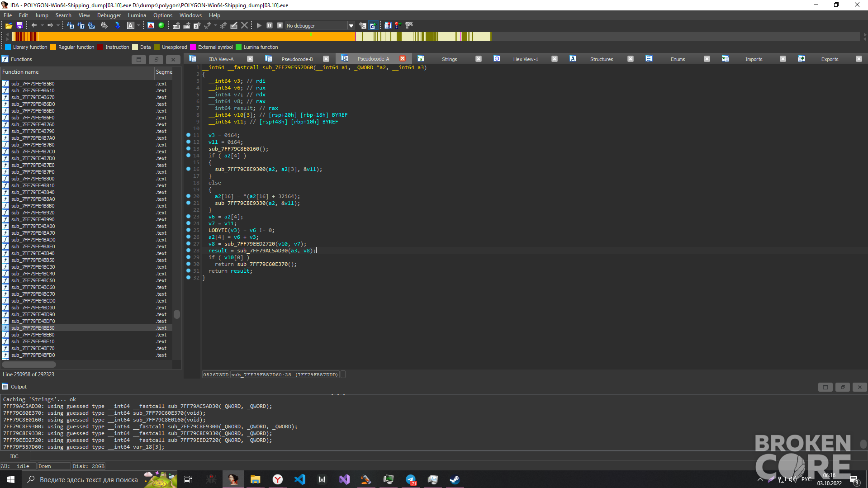868x488 pixels.
Task: Open the File menu
Action: pos(8,15)
